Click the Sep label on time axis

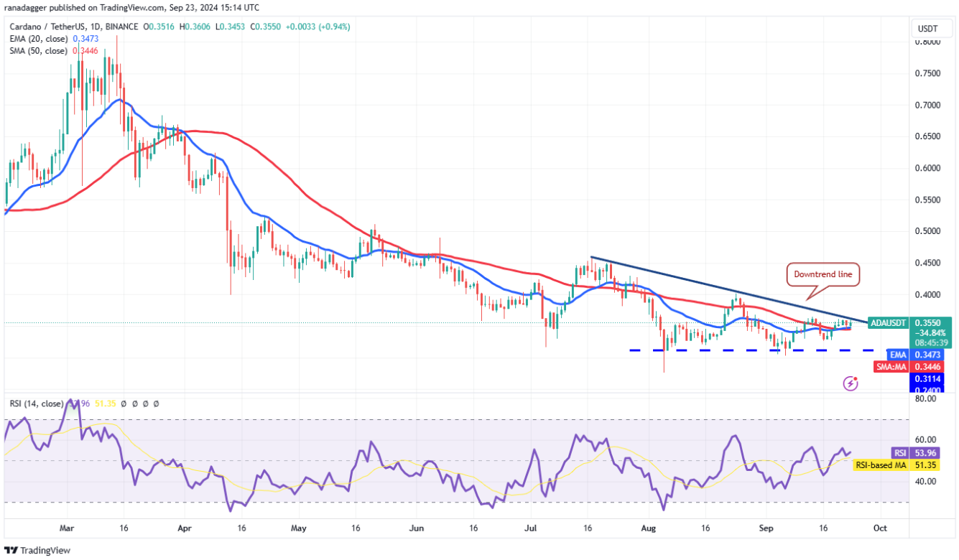(x=766, y=528)
